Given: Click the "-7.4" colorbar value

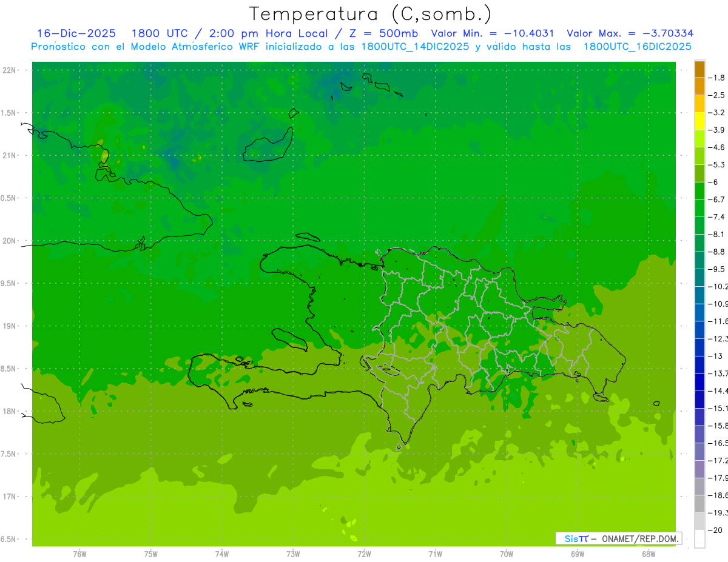Looking at the screenshot, I should 716,216.
